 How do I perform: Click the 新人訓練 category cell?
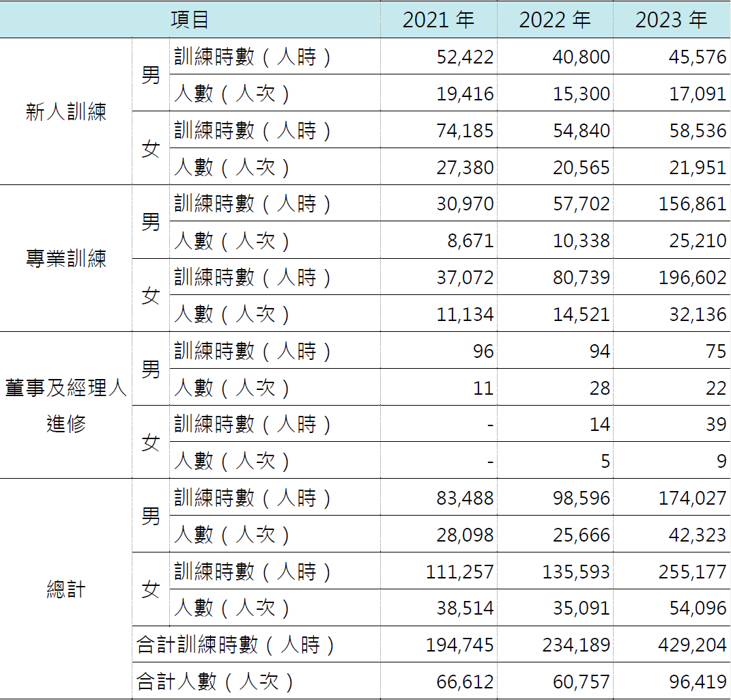coord(66,111)
